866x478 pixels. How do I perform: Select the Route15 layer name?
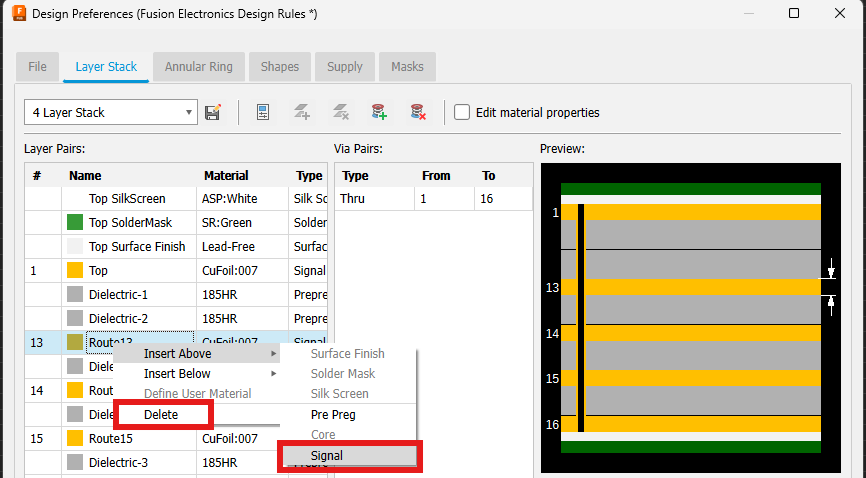coord(111,438)
